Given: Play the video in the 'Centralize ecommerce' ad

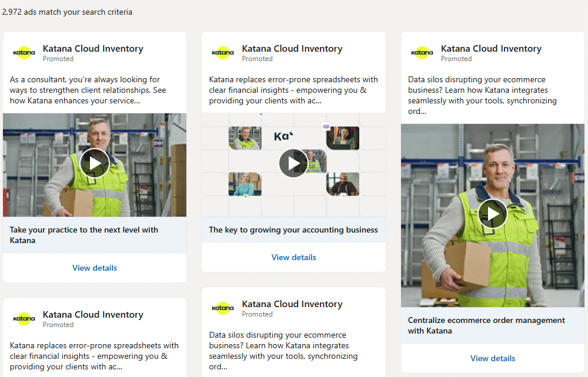Looking at the screenshot, I should click(493, 214).
